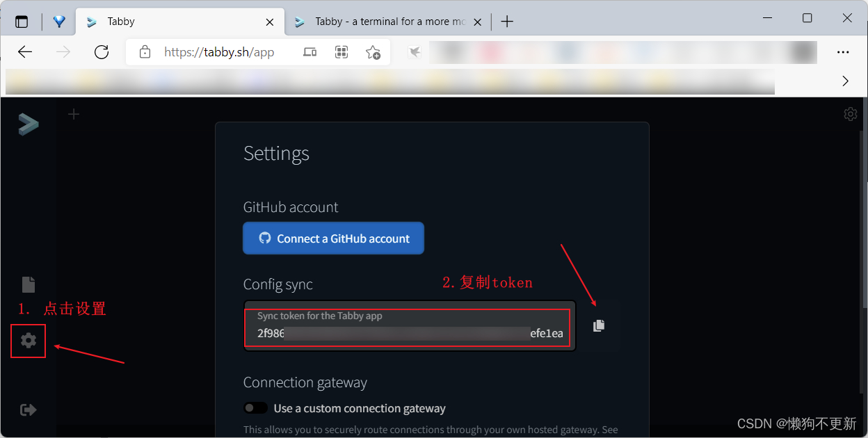Open the gear icon at top right of Tabby
Screen dimensions: 868x438
coord(850,114)
